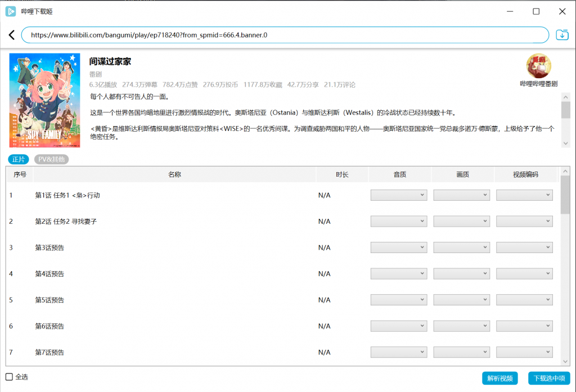Open 视频编码 dropdown for 第2话 row

524,221
